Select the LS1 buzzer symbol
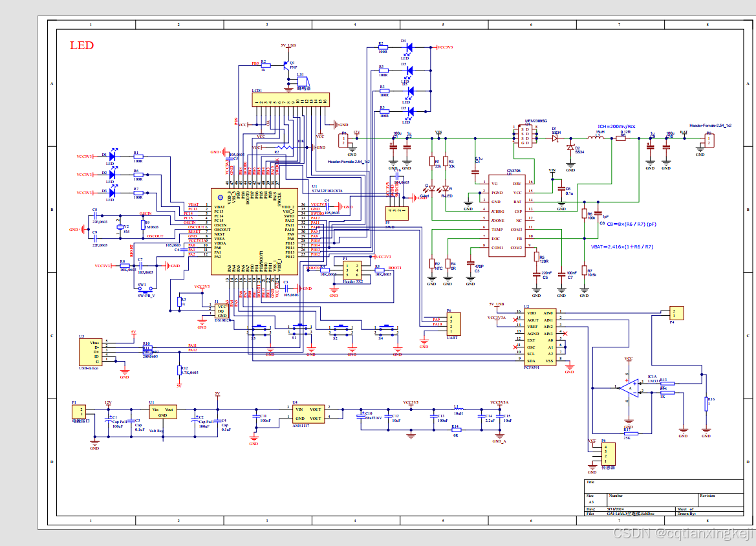Screen dimensions: 756x546 click(x=303, y=82)
